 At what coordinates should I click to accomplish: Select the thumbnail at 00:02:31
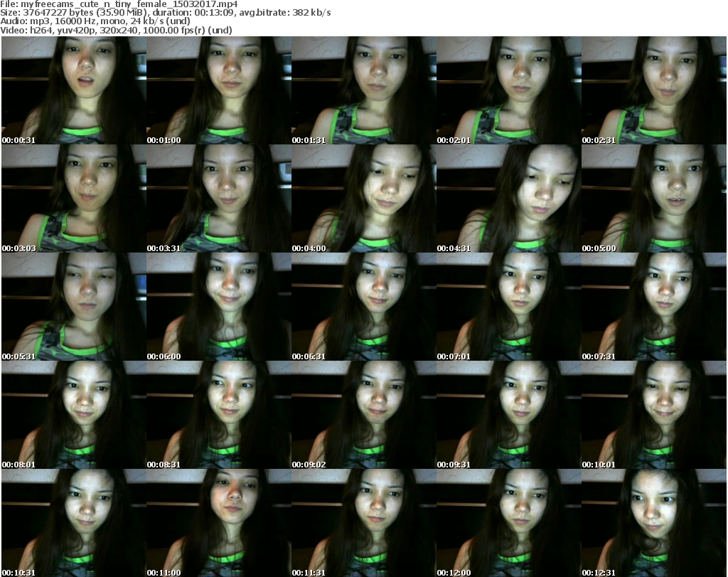(654, 90)
